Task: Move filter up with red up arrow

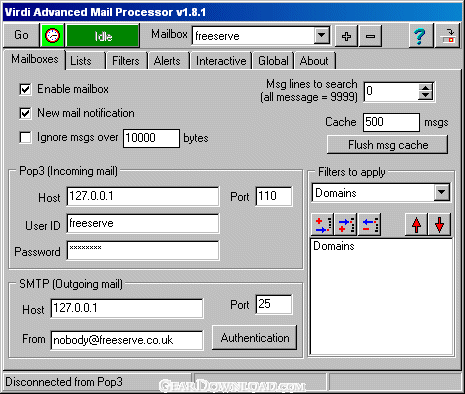Action: [416, 225]
